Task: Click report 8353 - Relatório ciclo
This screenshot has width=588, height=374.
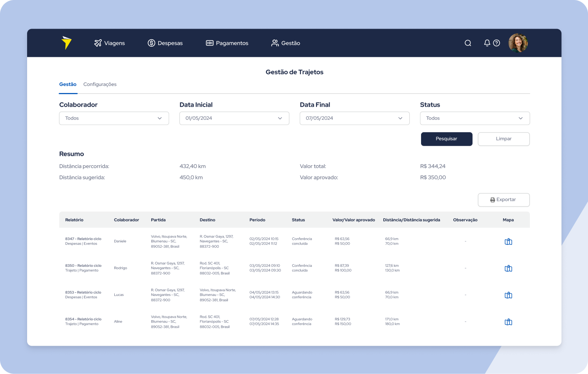Action: (x=83, y=292)
